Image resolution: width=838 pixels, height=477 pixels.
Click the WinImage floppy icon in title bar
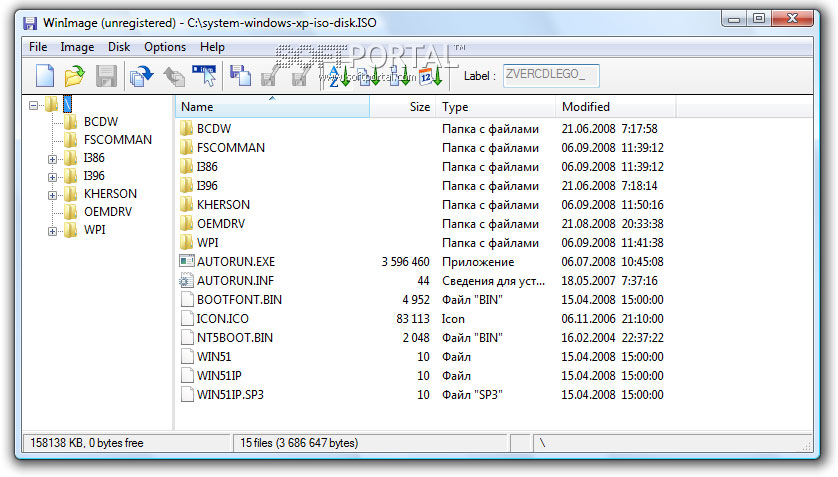pyautogui.click(x=30, y=23)
